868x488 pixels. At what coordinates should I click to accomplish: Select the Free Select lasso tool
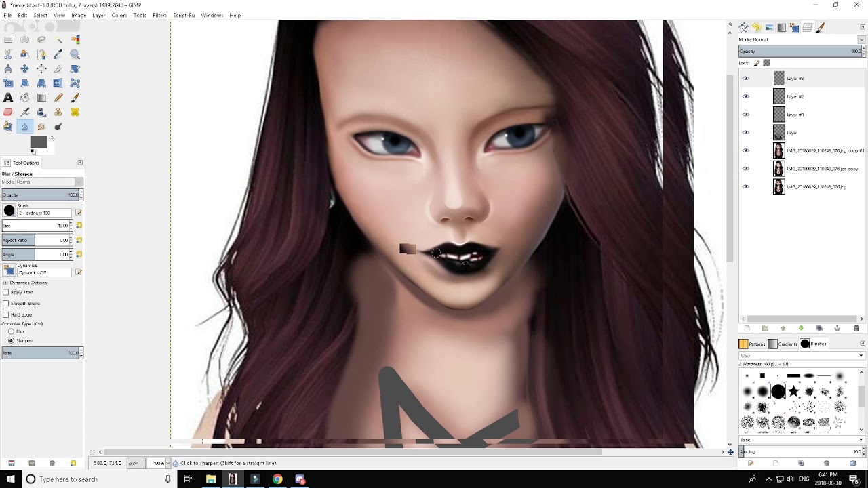(41, 39)
